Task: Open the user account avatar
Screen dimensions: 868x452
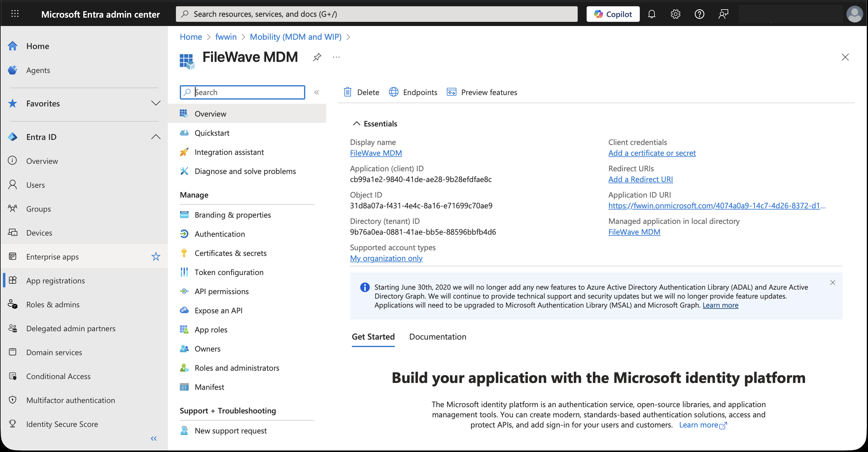Action: pos(854,14)
